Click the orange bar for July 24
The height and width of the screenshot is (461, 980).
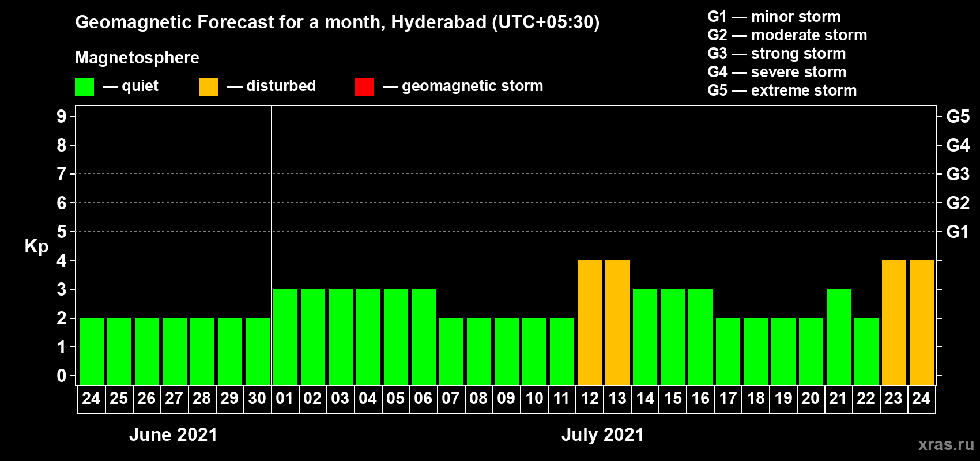coord(922,322)
